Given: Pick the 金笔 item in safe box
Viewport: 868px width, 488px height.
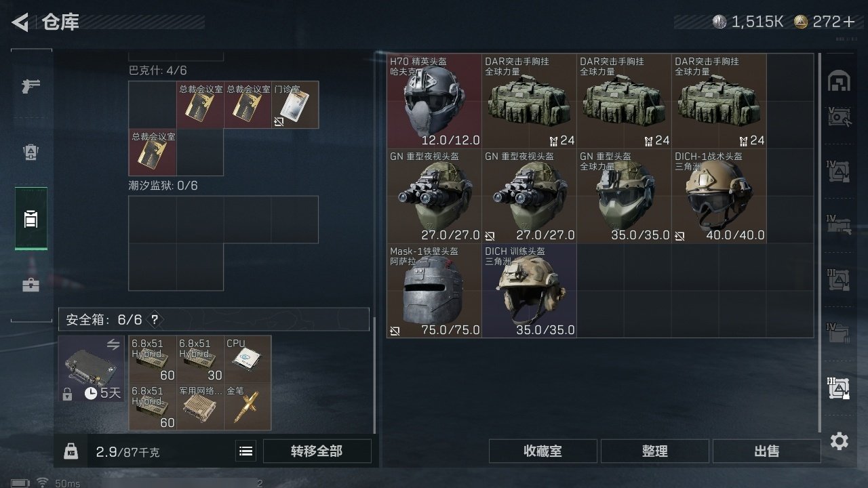Looking at the screenshot, I should coord(248,407).
